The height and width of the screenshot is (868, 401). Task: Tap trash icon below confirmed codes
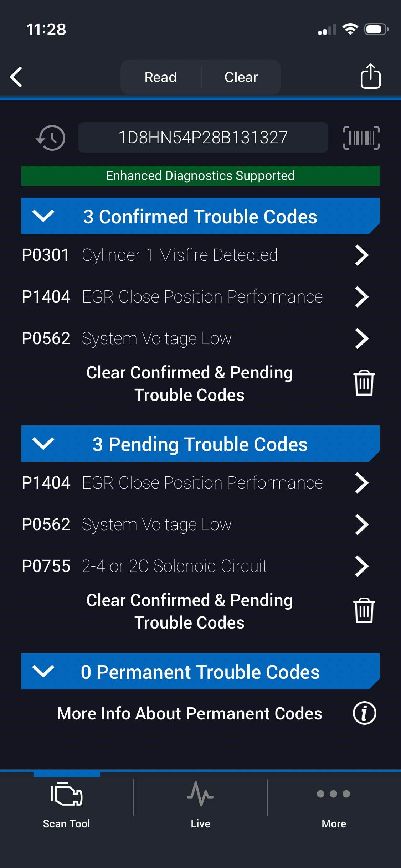click(364, 383)
